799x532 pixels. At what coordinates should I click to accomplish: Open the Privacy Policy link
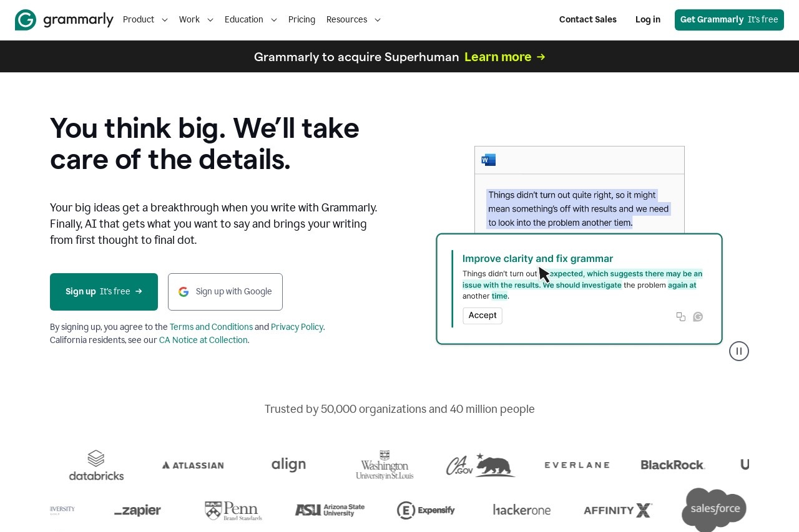[x=297, y=327]
